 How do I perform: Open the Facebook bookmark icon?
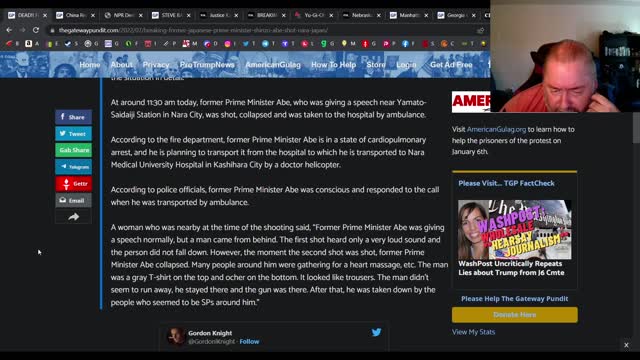point(405,43)
